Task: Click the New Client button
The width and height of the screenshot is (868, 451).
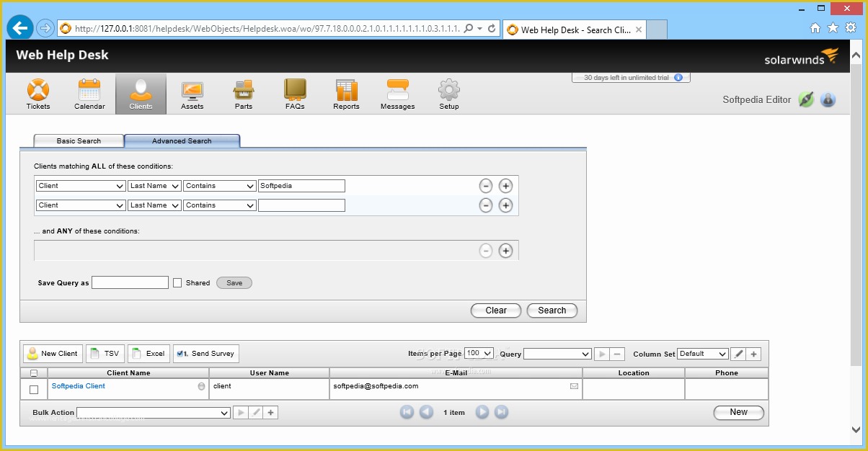Action: (x=53, y=354)
